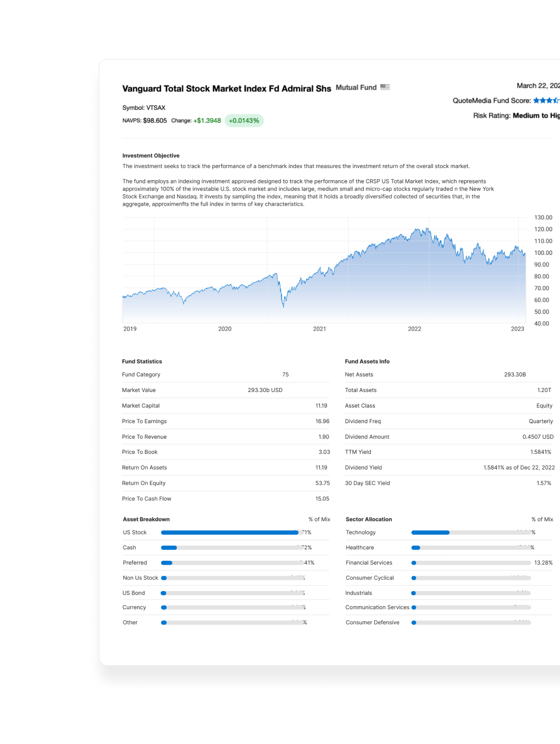Click the Asset Breakdown heading

[x=146, y=519]
